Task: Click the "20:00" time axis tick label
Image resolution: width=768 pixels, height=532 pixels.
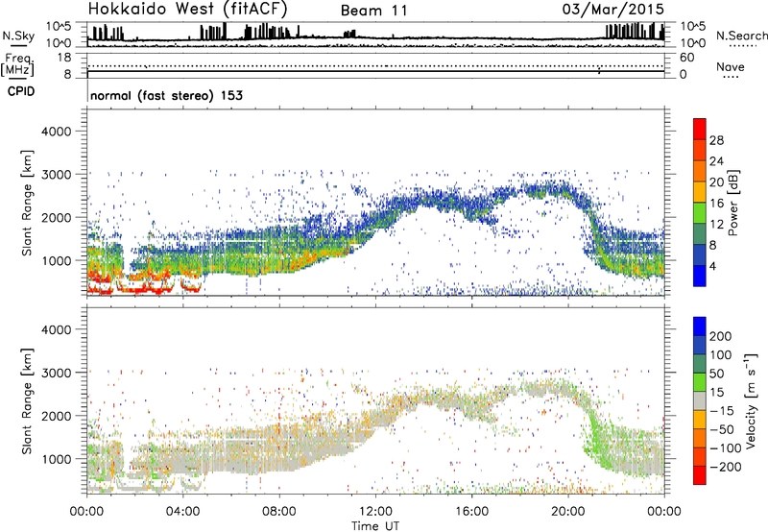Action: 568,512
